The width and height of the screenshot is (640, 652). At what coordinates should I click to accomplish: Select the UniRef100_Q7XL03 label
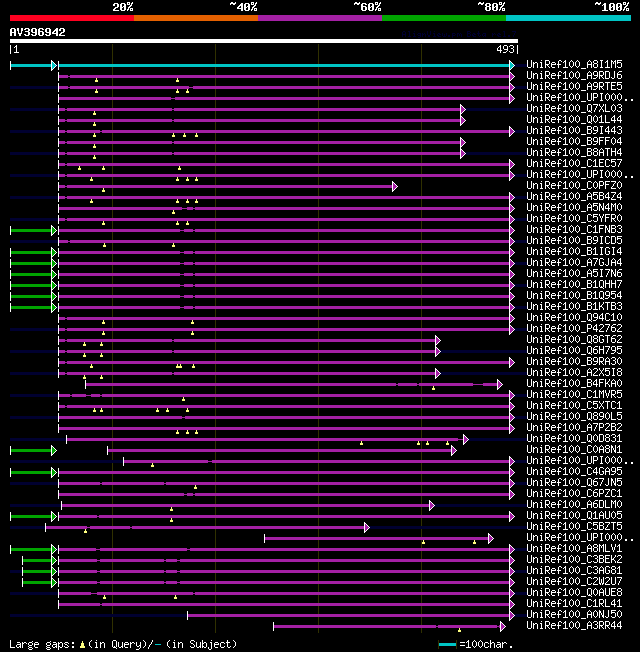click(574, 109)
